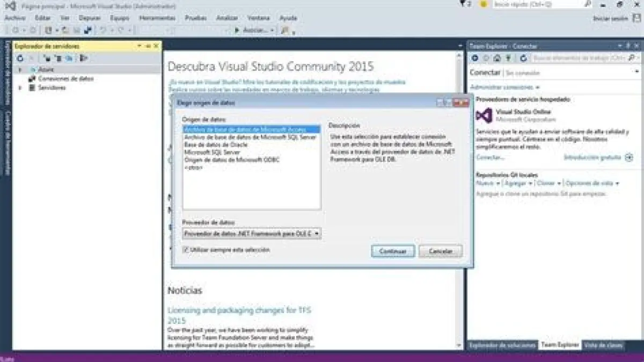
Task: Click the Team Explorer Home icon
Action: click(x=497, y=58)
